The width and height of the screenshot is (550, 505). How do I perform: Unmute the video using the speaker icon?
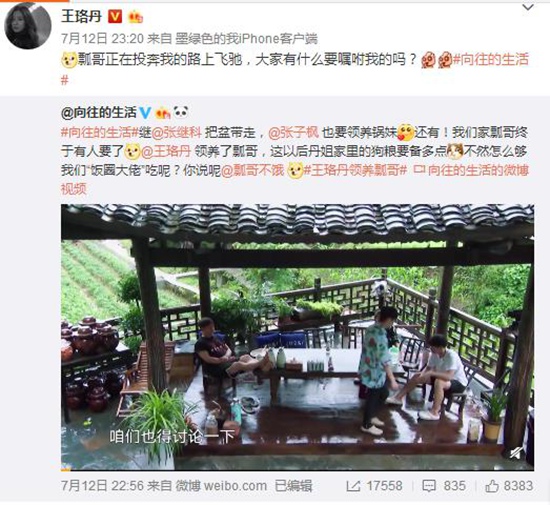[x=516, y=453]
